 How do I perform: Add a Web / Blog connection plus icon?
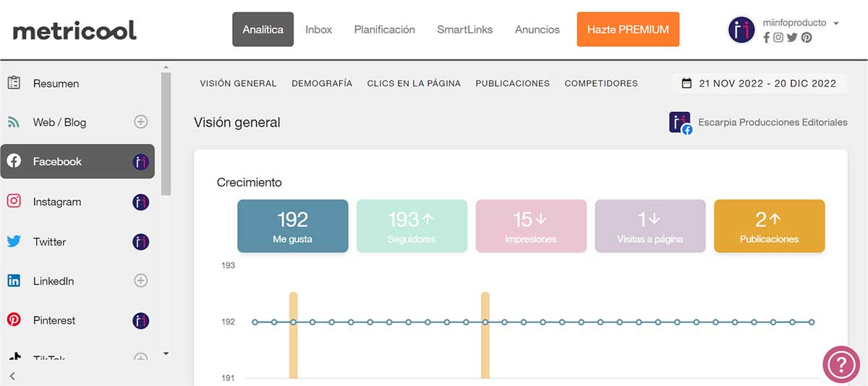point(141,122)
